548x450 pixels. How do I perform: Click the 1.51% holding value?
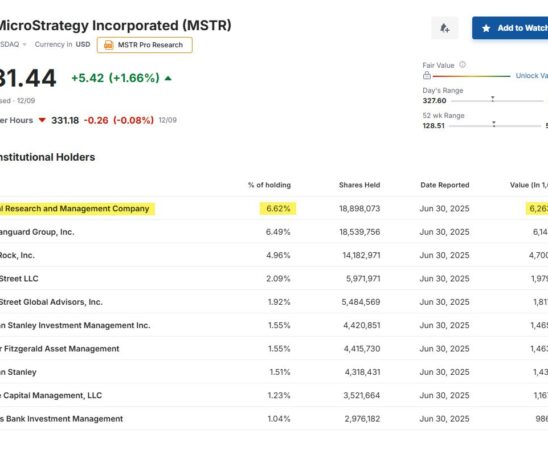coord(280,372)
